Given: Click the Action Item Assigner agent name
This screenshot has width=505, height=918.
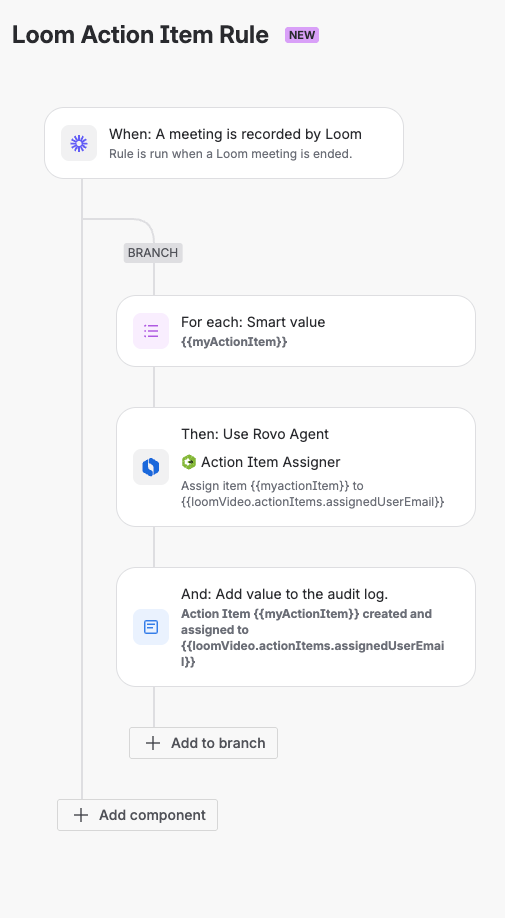Looking at the screenshot, I should (x=270, y=462).
